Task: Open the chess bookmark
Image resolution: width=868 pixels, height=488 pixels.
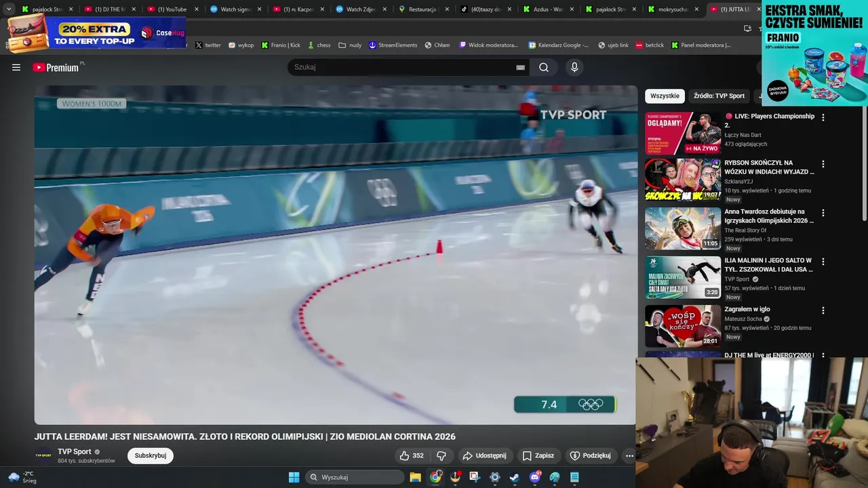Action: pos(319,45)
